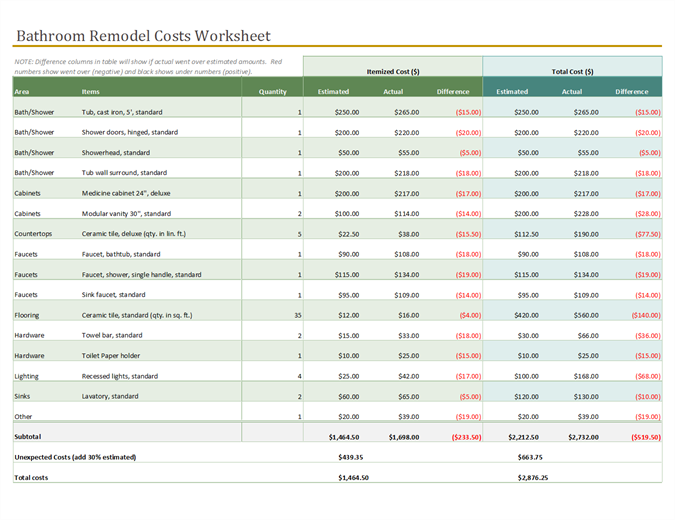Viewport: 675px width, 520px height.
Task: Select the Itemized Cost ($) header cell
Action: [393, 71]
